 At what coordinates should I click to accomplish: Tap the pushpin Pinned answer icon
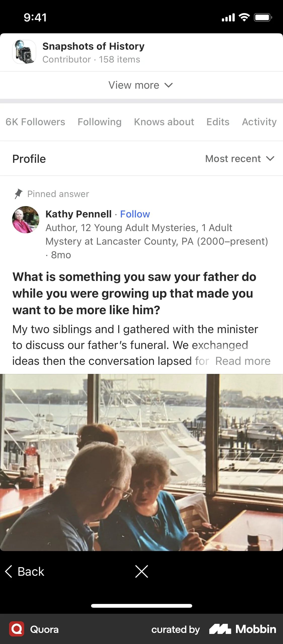tap(18, 194)
